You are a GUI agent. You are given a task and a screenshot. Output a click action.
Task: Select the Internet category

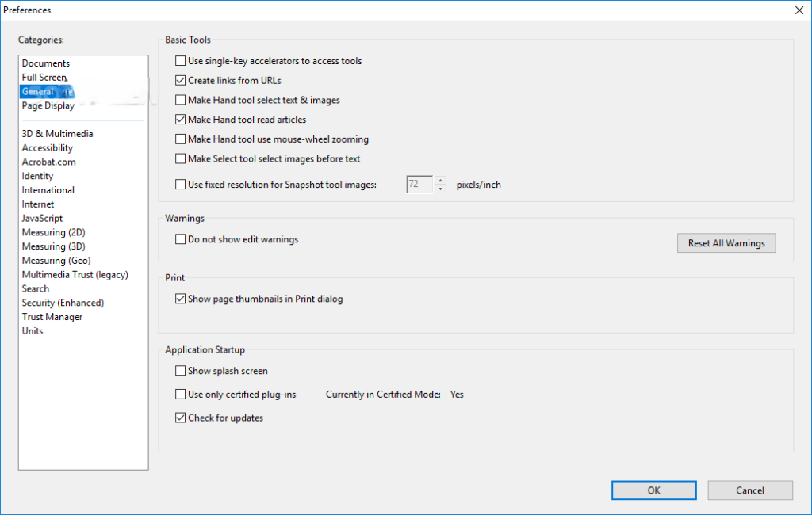coord(38,204)
